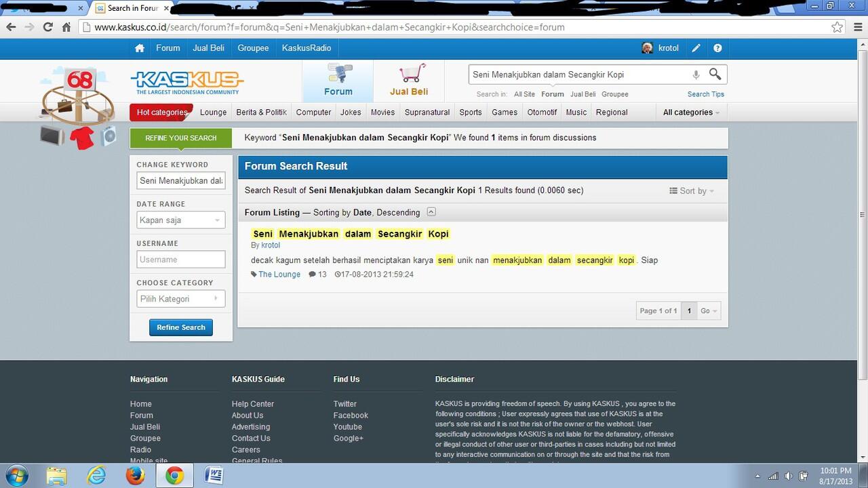Click the magnifier search icon
The width and height of the screenshot is (868, 488).
715,74
